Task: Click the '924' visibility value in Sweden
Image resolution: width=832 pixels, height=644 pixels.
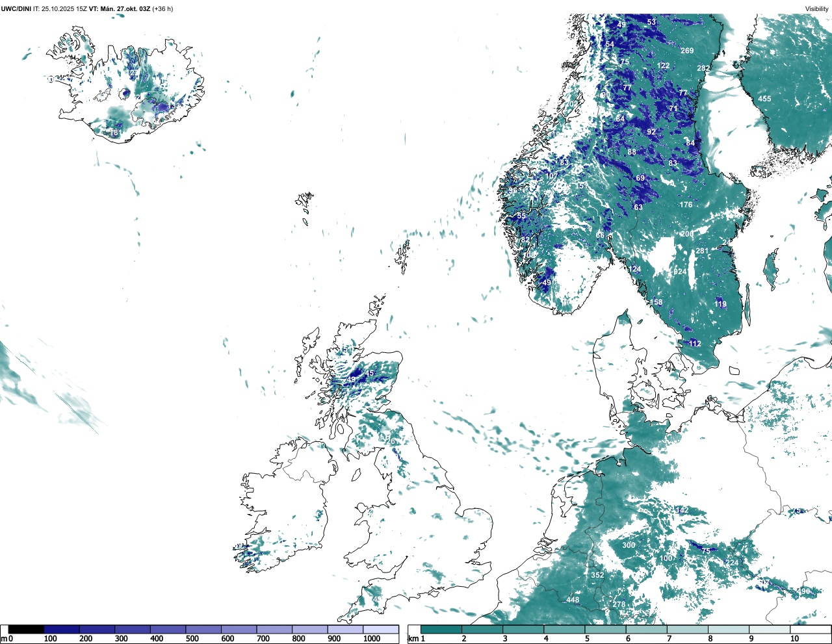Action: [x=680, y=272]
